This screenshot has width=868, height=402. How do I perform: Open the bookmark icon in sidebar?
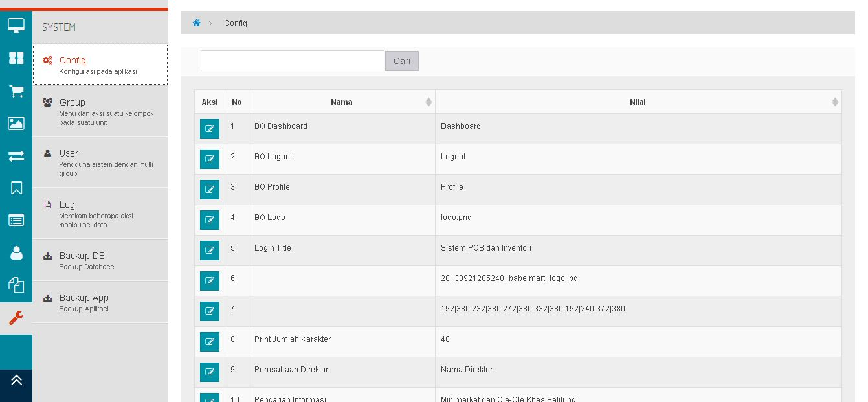tap(16, 188)
